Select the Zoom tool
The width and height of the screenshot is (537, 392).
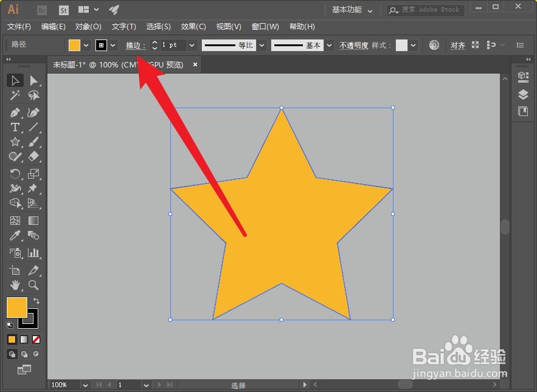(x=33, y=285)
